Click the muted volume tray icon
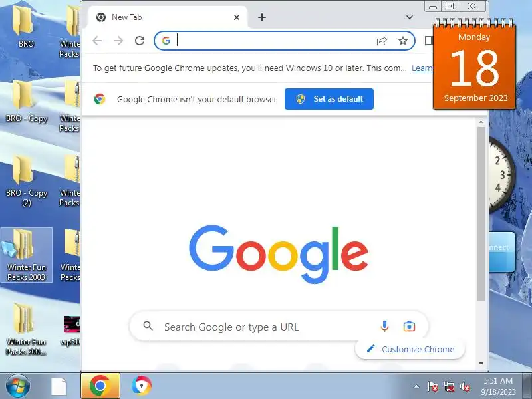Image resolution: width=532 pixels, height=399 pixels. point(465,386)
